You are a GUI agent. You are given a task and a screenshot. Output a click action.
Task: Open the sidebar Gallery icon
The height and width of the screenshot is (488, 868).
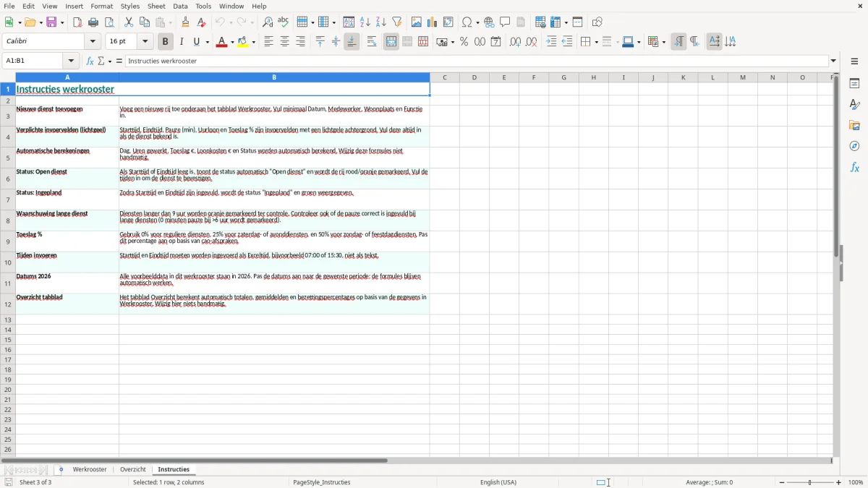854,125
